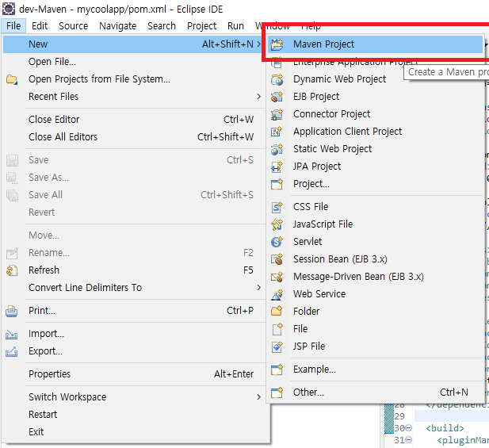The width and height of the screenshot is (489, 448).
Task: Click the Session Bean icon
Action: tap(277, 259)
